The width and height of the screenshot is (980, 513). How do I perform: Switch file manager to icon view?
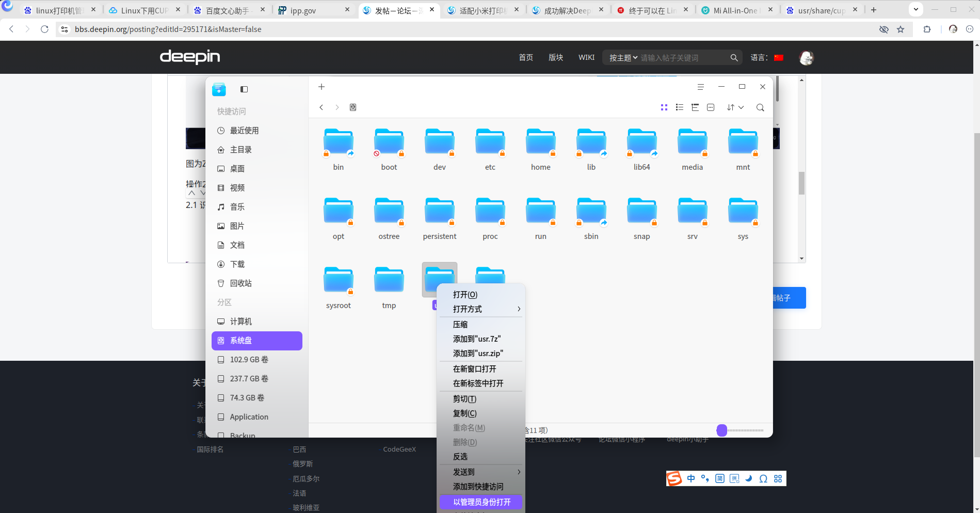(x=664, y=107)
